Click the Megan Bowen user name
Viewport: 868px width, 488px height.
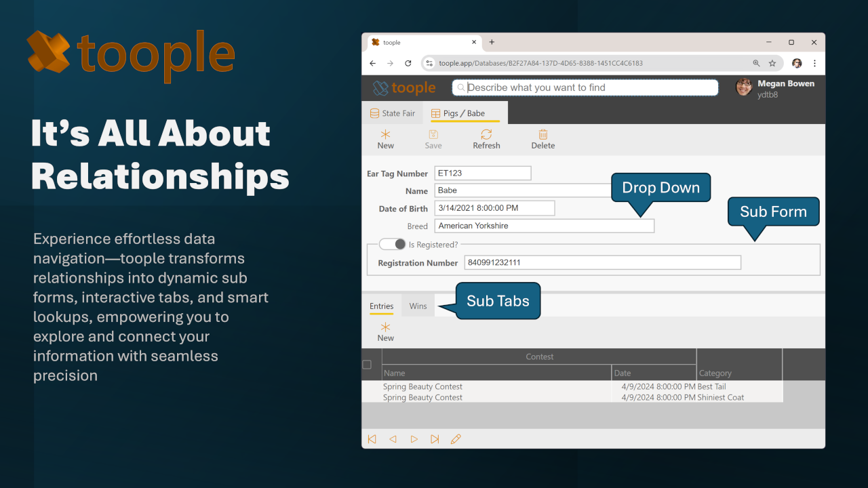[786, 84]
